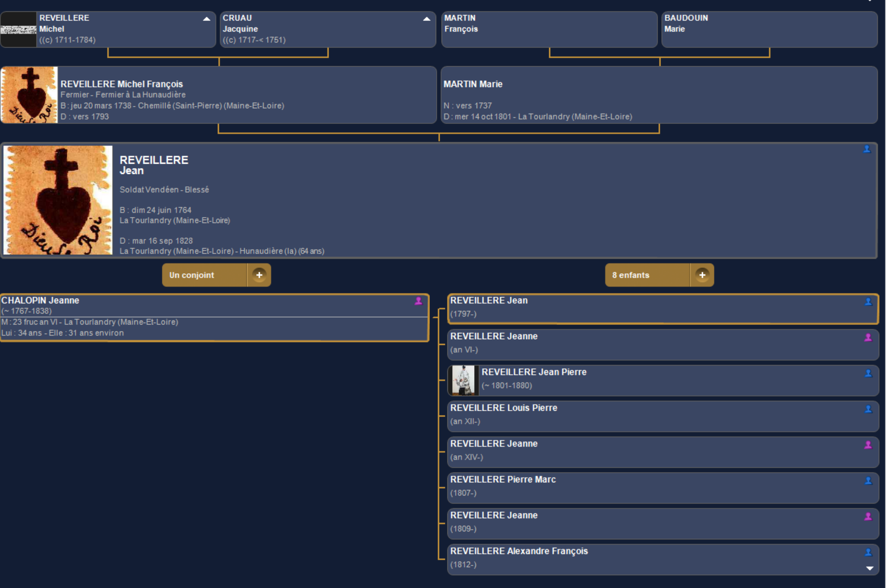Viewport: 886px width, 588px height.
Task: Click the male icon for Reveillere Pierre Marc
Action: (868, 480)
